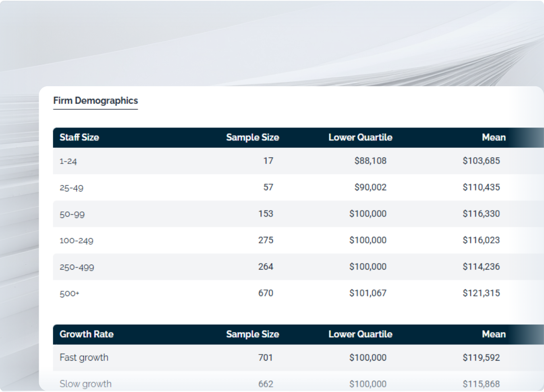Click lower quartile value $90,002
The image size is (544, 392).
(370, 187)
